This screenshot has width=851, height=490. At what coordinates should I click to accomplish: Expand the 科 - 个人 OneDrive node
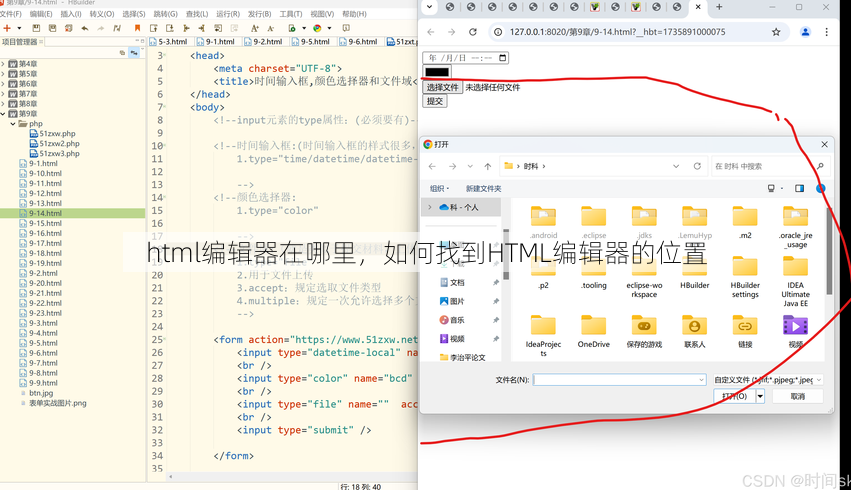tap(430, 207)
